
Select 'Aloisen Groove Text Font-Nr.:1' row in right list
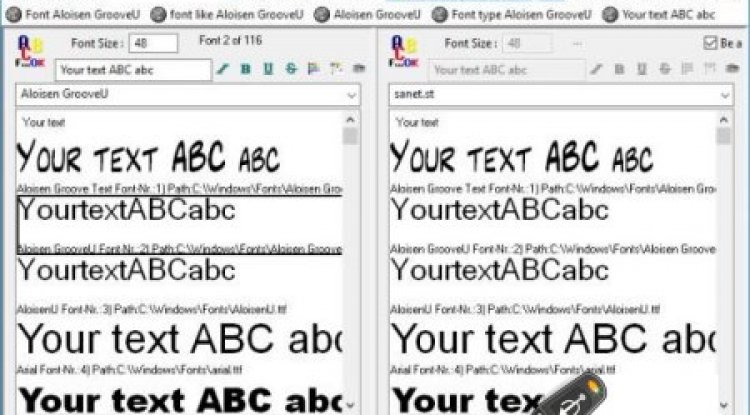coord(553,189)
